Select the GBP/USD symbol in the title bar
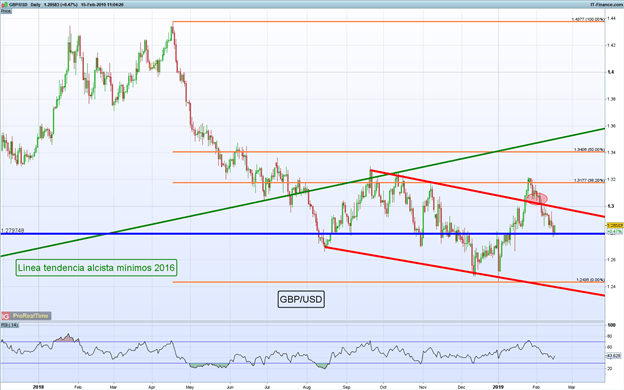The width and height of the screenshot is (624, 390). (18, 5)
